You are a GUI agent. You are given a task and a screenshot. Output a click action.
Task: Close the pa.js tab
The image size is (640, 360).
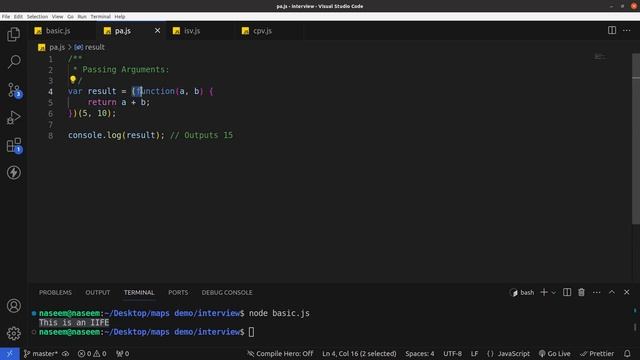pyautogui.click(x=157, y=31)
